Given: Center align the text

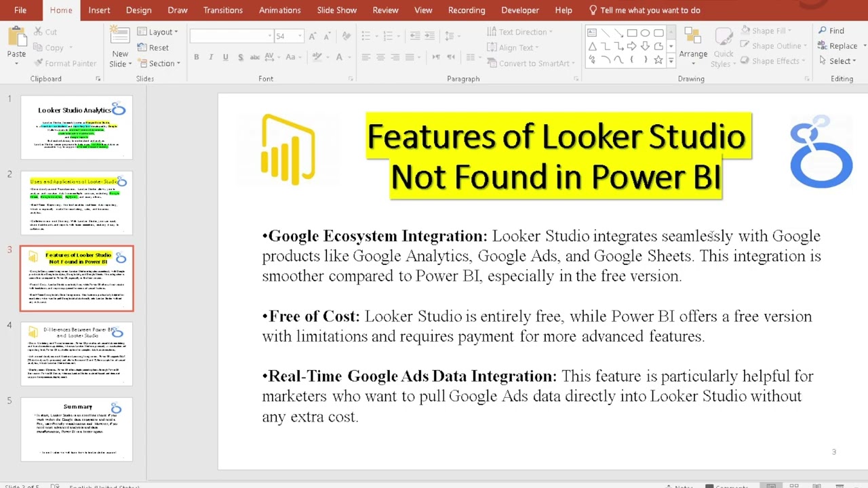Looking at the screenshot, I should click(x=380, y=58).
